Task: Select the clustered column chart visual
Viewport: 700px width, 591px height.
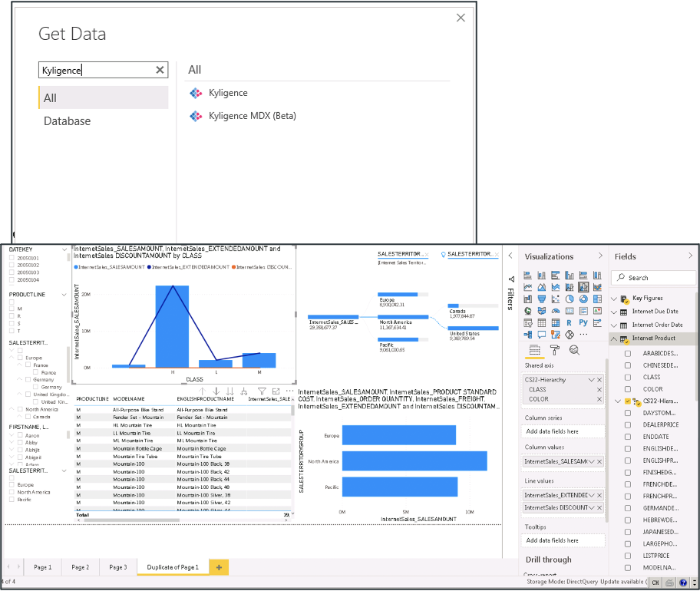Action: 570,276
